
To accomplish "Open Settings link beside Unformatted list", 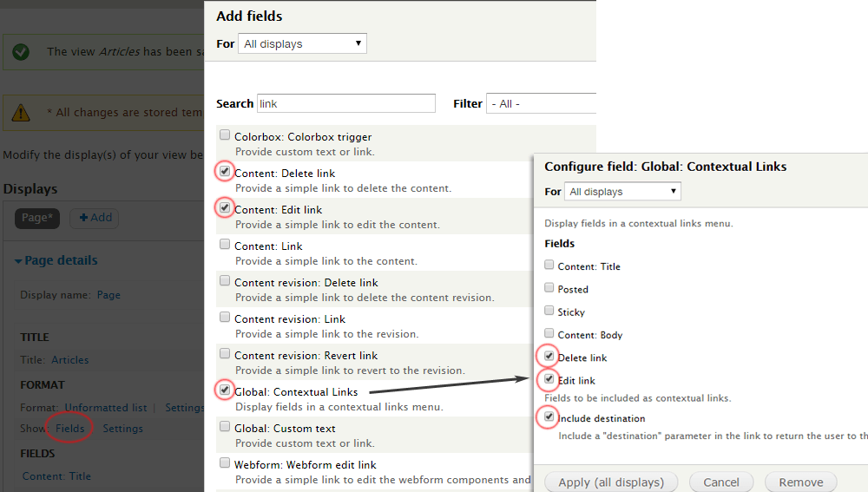I will (184, 408).
